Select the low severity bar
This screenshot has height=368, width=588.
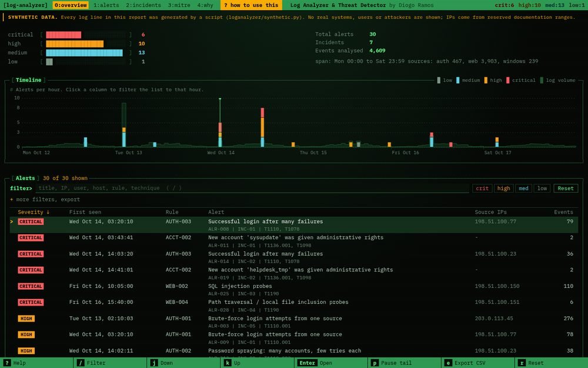tap(49, 62)
